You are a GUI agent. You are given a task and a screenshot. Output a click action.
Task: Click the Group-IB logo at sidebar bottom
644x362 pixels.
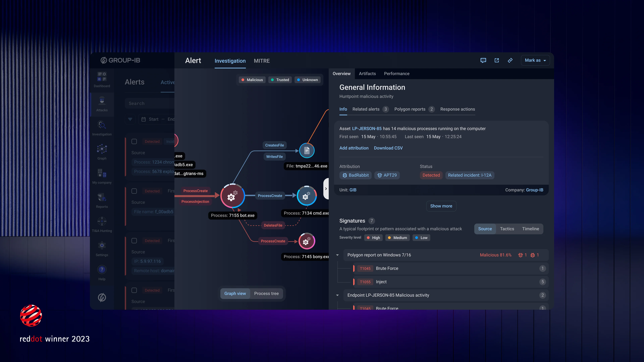coord(102,297)
